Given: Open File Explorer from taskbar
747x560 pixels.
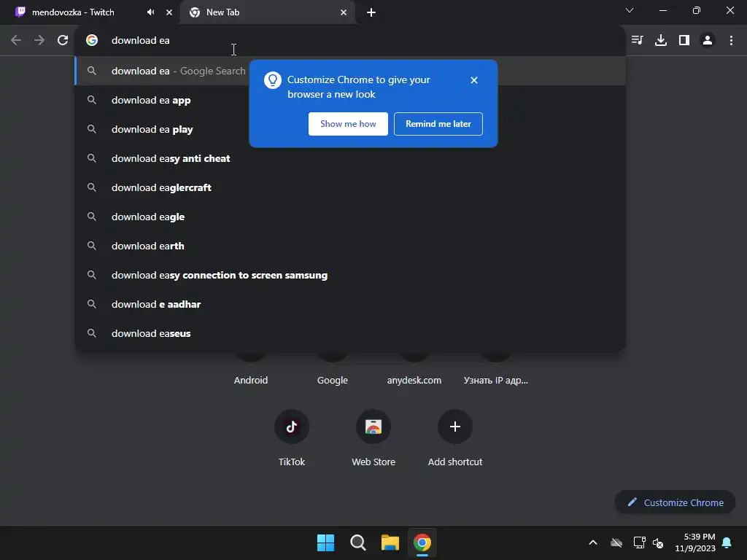Looking at the screenshot, I should click(x=390, y=542).
